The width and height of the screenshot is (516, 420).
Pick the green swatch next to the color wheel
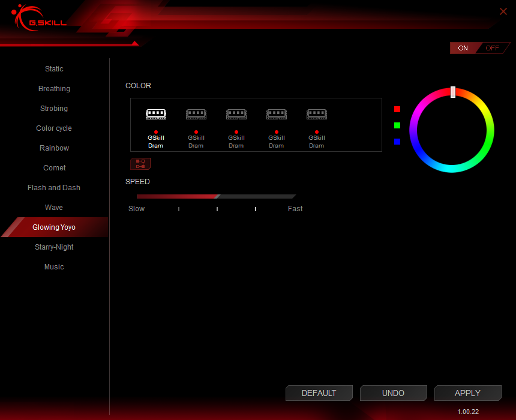click(397, 126)
